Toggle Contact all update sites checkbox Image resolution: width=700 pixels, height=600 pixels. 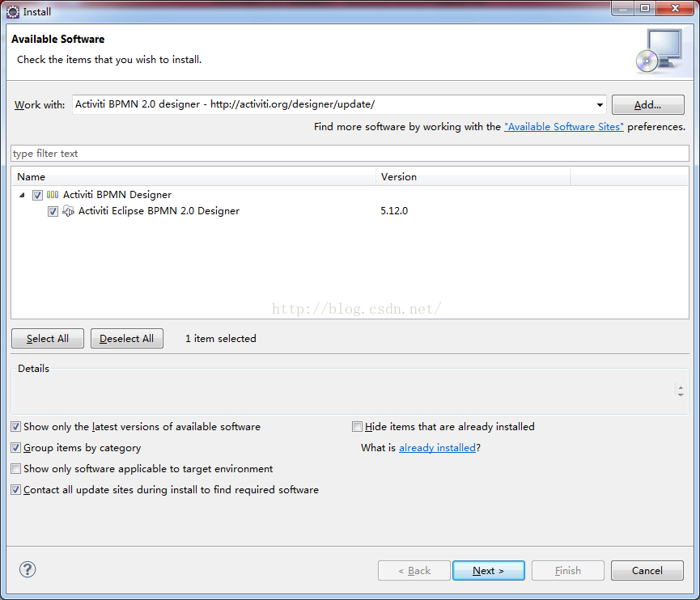point(16,490)
